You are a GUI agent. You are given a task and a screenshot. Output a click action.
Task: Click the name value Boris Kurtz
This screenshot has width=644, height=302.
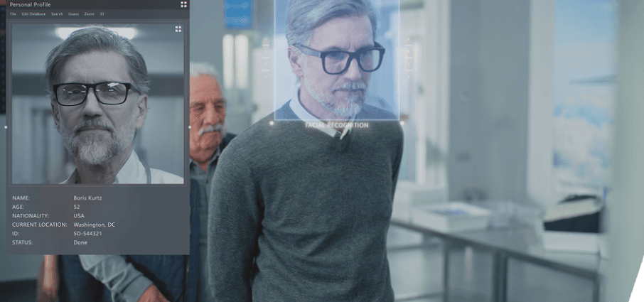pos(88,198)
